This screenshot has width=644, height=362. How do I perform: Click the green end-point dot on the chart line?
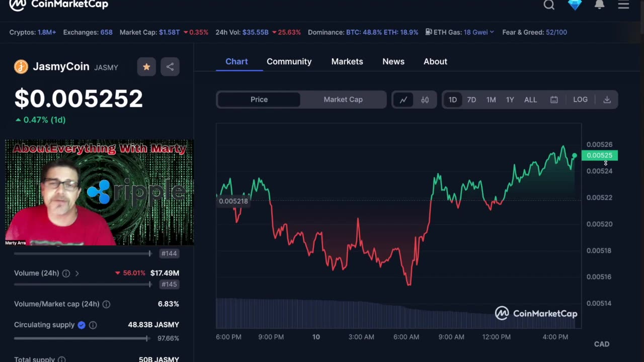(x=575, y=155)
